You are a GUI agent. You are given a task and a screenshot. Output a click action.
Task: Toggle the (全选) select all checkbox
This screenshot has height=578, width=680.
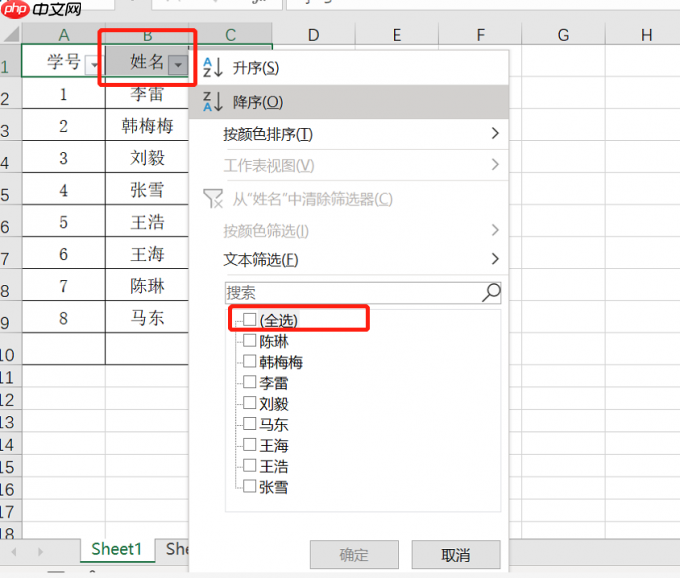tap(249, 319)
